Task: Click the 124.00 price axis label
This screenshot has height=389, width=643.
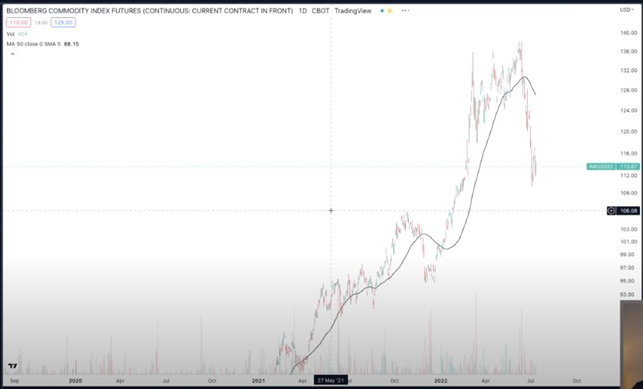Action: coord(629,110)
